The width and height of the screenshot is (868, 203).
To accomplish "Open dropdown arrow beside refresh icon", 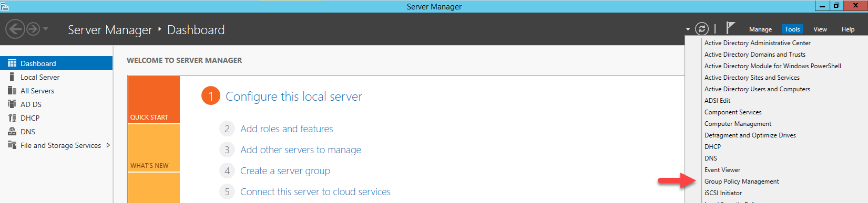I will pos(688,29).
